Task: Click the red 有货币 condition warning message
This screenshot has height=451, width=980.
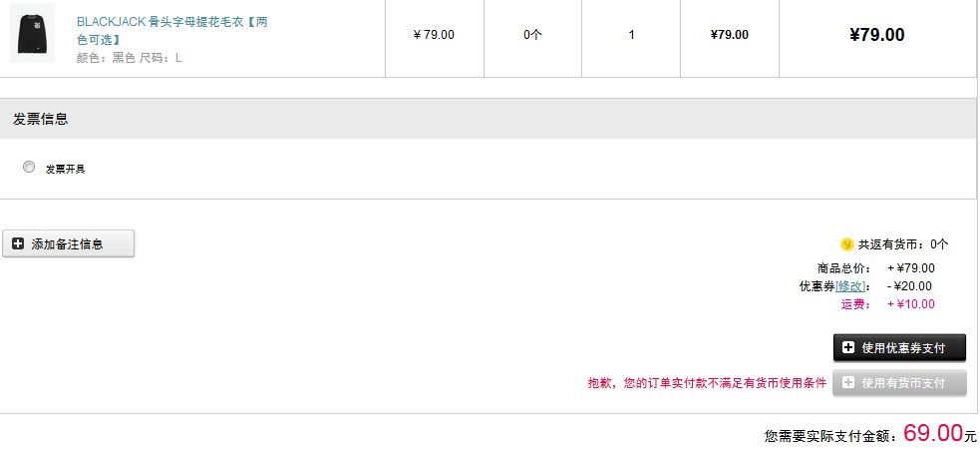Action: pos(707,383)
